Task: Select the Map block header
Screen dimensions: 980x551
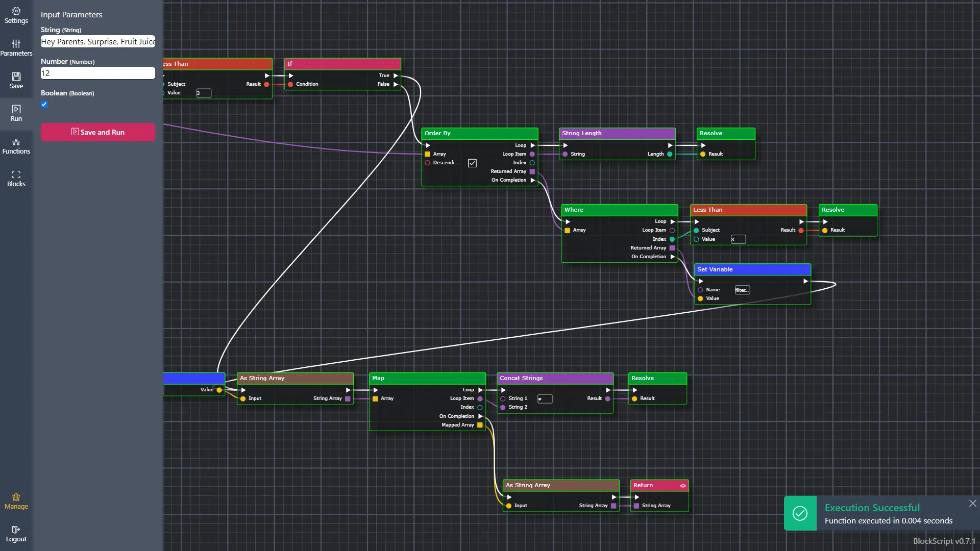Action: click(x=427, y=378)
